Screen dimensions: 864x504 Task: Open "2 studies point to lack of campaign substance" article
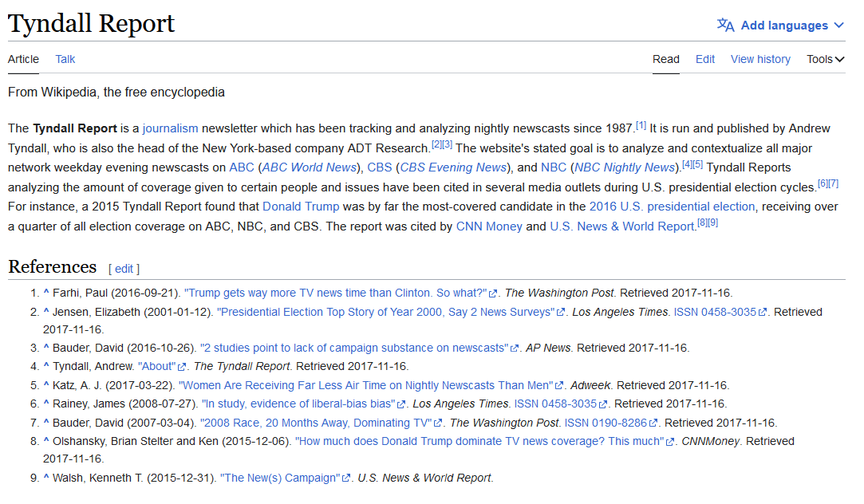[354, 348]
